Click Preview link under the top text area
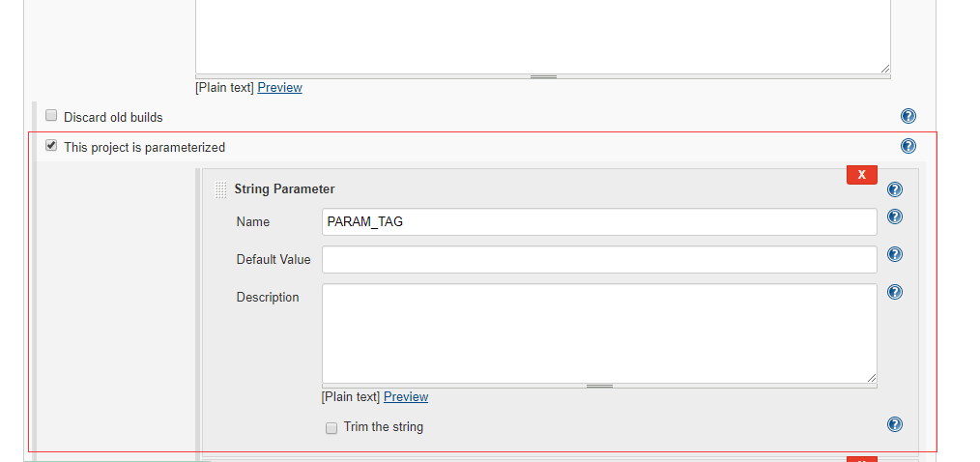Image resolution: width=980 pixels, height=462 pixels. pos(279,88)
